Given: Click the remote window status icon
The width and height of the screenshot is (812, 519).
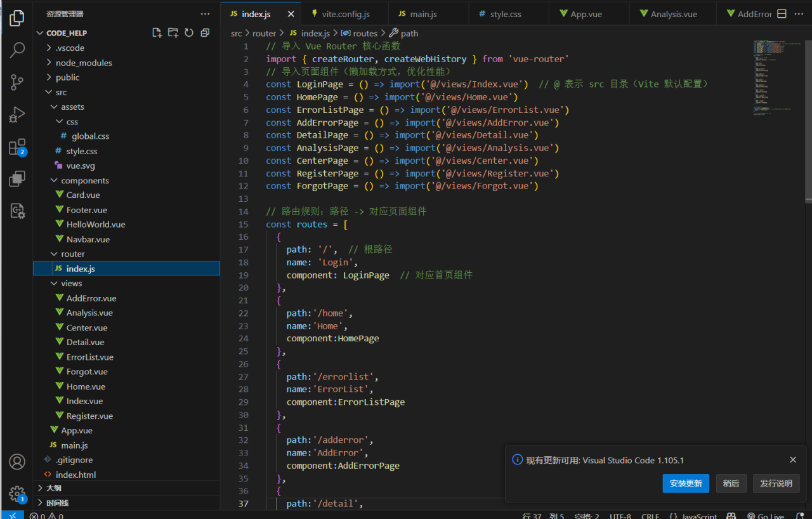Looking at the screenshot, I should click(x=12, y=515).
